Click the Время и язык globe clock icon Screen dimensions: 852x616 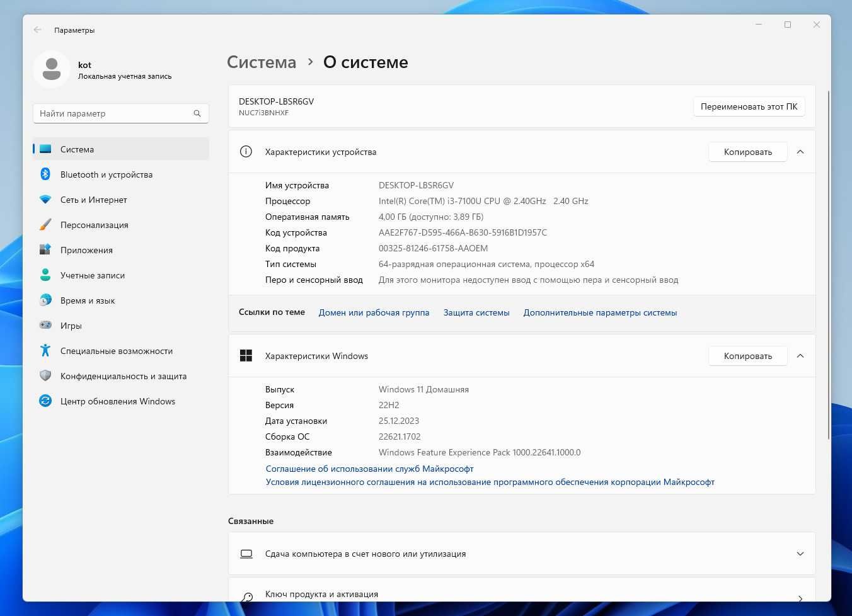tap(45, 300)
